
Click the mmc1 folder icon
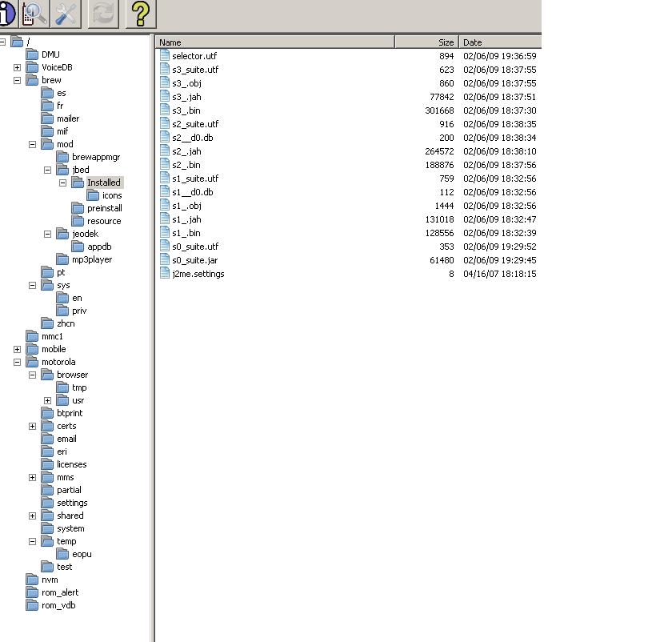pyautogui.click(x=32, y=336)
